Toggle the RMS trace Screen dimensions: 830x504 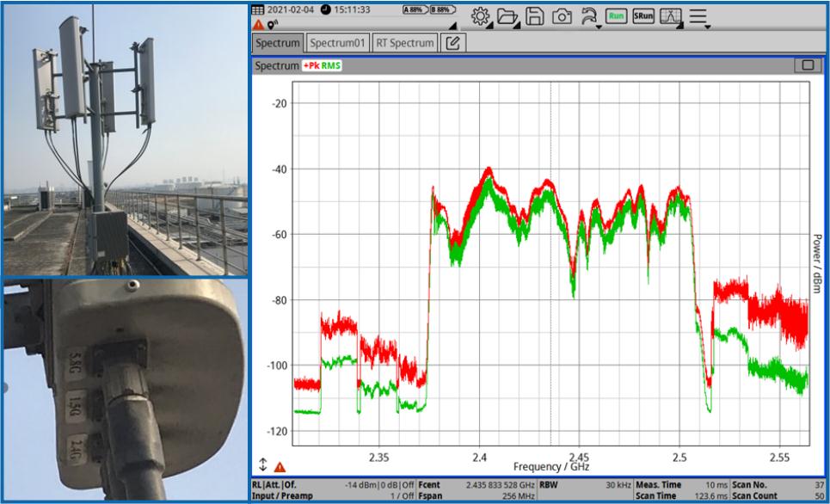click(x=331, y=65)
